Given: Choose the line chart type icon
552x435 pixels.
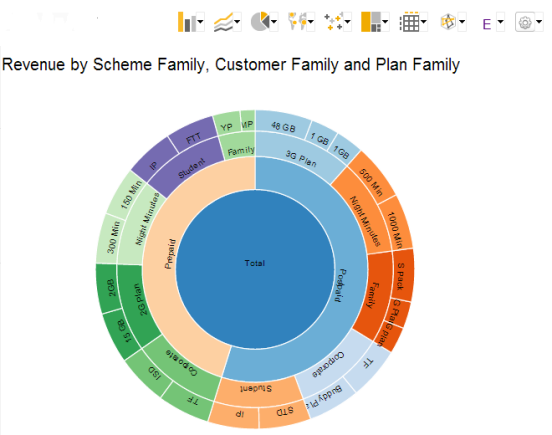Looking at the screenshot, I should pos(224,23).
